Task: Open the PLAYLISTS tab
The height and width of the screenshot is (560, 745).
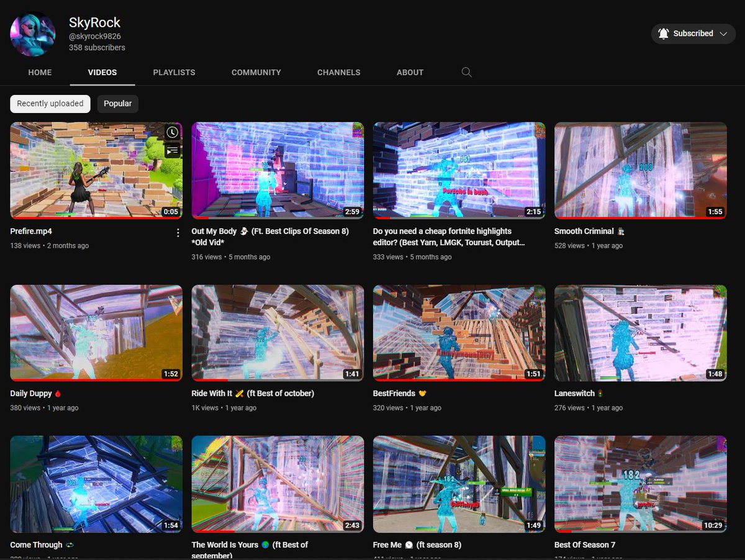Action: (x=174, y=73)
